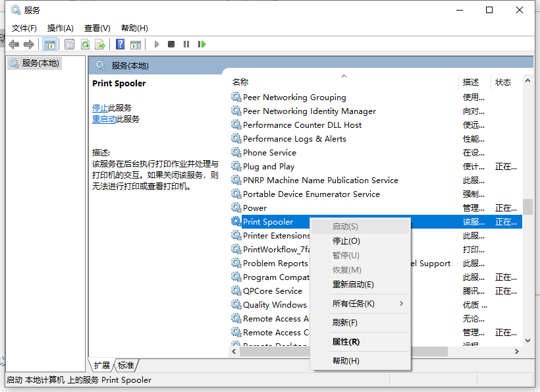This screenshot has width=540, height=392.
Task: Sort by the 状态 column header
Action: pos(506,82)
